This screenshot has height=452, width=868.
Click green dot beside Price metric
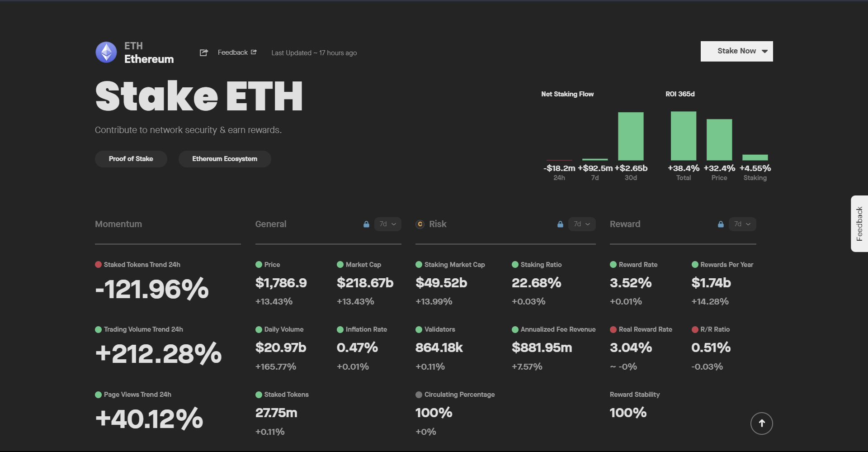coord(259,265)
